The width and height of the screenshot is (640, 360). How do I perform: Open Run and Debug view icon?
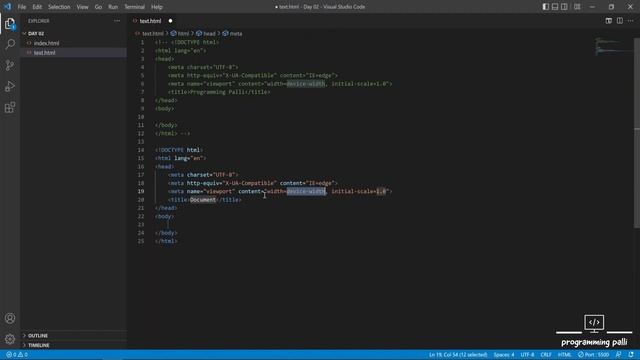point(10,87)
